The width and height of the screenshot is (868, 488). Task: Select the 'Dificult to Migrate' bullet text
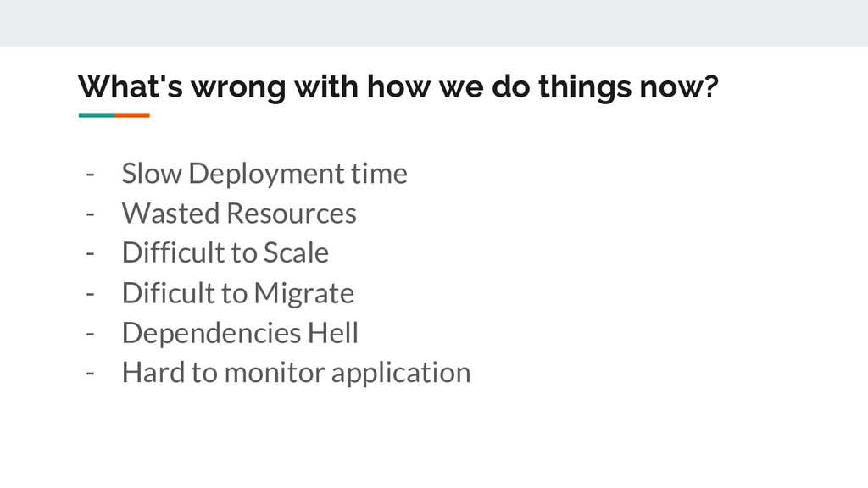(x=238, y=294)
